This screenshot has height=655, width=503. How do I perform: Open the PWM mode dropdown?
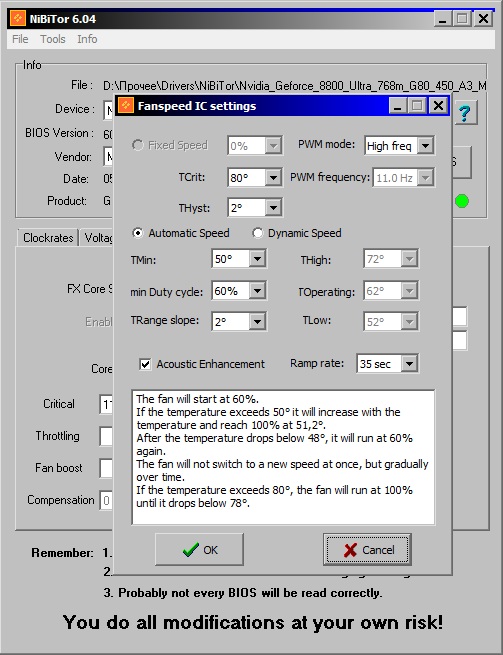pos(425,146)
